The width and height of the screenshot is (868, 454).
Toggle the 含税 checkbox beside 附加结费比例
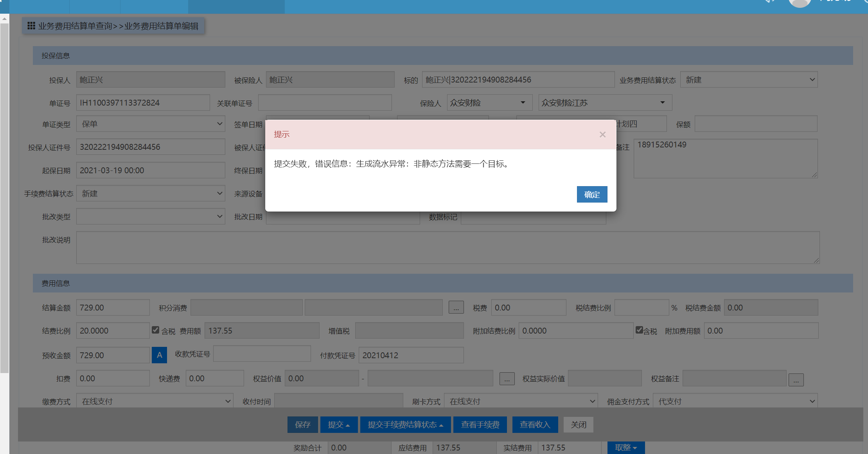pyautogui.click(x=639, y=330)
